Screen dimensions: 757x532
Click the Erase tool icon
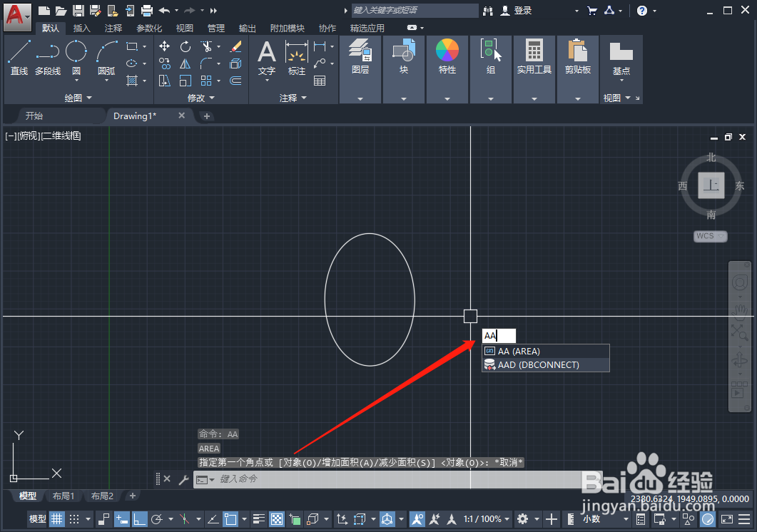(235, 46)
